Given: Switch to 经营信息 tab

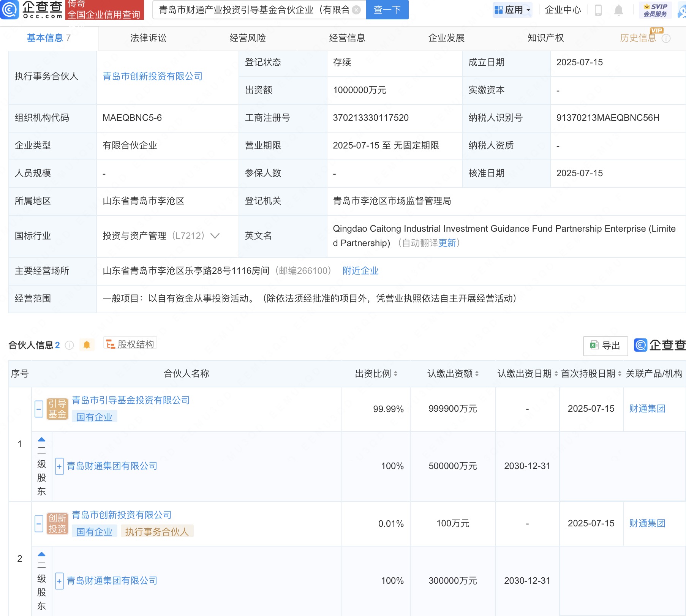Looking at the screenshot, I should coord(347,38).
